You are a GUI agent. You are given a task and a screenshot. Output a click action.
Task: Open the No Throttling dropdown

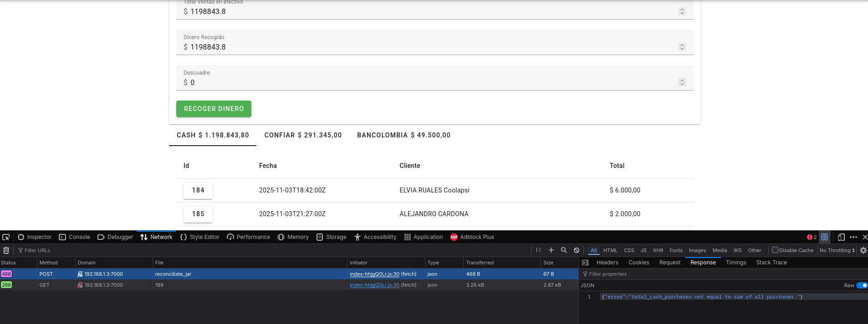[x=837, y=250]
